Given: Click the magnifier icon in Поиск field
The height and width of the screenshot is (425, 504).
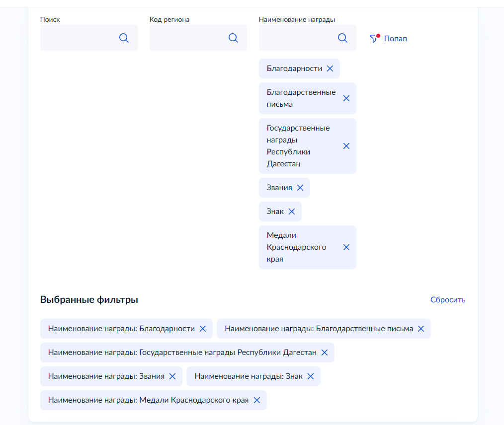Looking at the screenshot, I should point(124,38).
